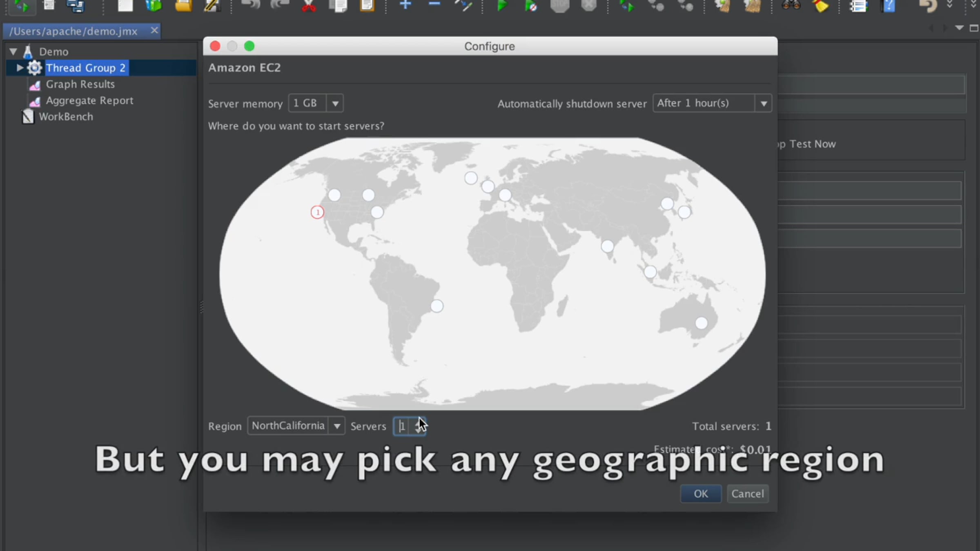Click the Toggle wand icon in the toolbar
The height and width of the screenshot is (551, 980).
pyautogui.click(x=464, y=5)
